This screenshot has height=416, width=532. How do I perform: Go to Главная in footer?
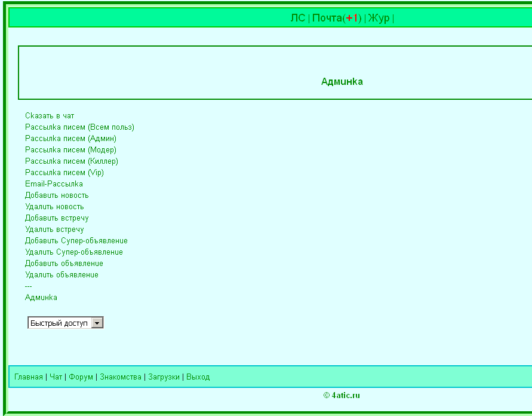pyautogui.click(x=29, y=377)
